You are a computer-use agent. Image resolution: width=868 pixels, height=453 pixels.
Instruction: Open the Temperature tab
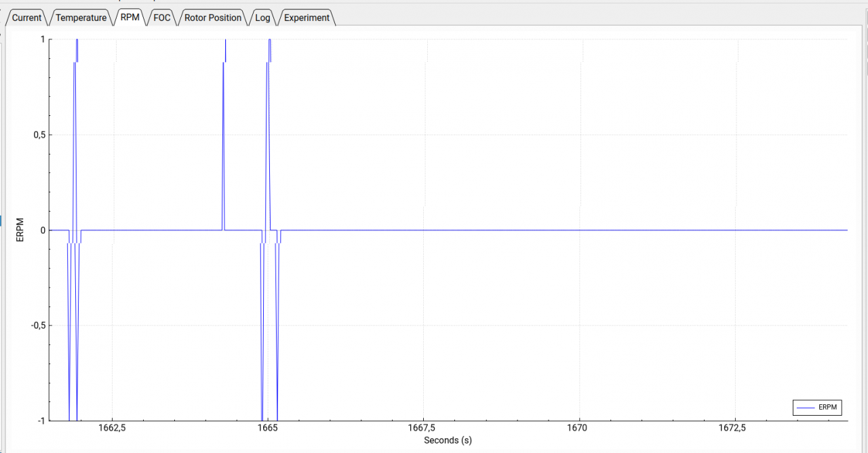[81, 18]
